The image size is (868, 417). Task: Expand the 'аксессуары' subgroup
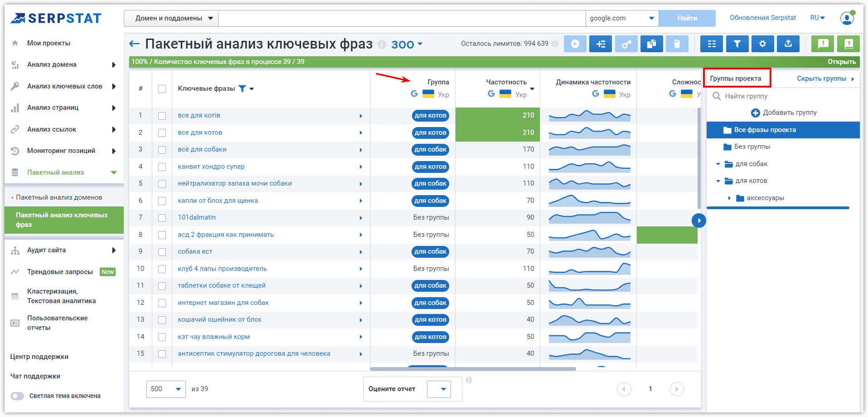click(x=729, y=198)
